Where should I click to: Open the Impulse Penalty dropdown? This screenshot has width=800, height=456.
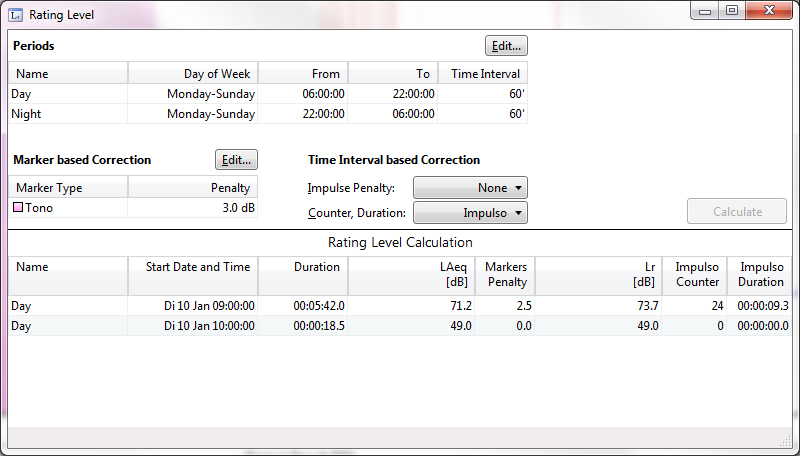[x=469, y=188]
